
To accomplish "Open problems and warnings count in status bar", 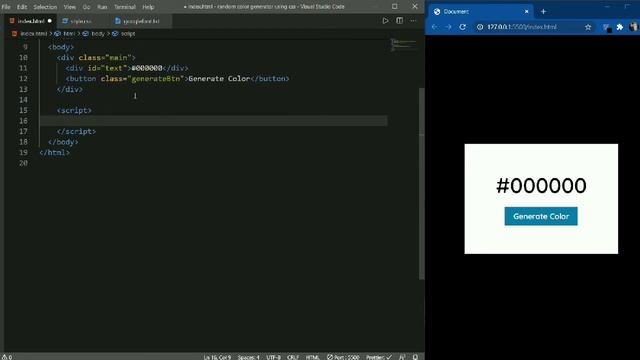I will pyautogui.click(x=7, y=357).
